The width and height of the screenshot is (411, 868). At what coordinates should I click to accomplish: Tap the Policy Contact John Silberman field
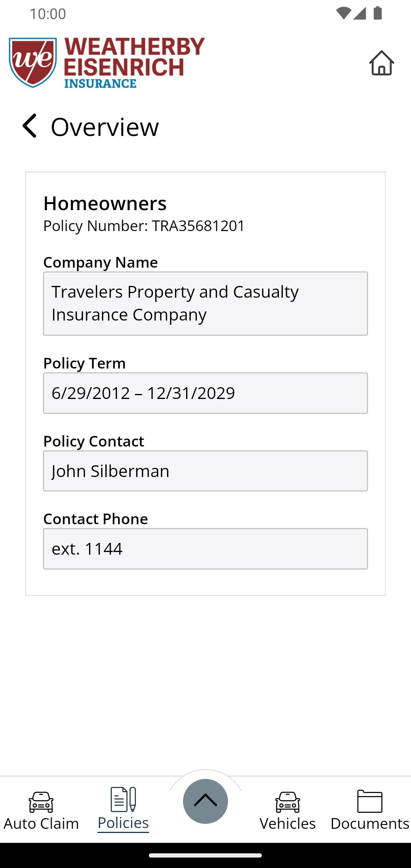pyautogui.click(x=205, y=471)
